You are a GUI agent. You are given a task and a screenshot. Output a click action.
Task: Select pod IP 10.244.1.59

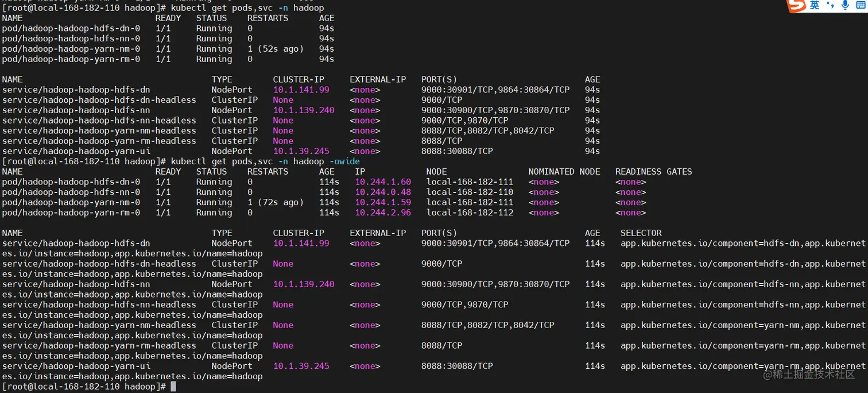(x=383, y=202)
